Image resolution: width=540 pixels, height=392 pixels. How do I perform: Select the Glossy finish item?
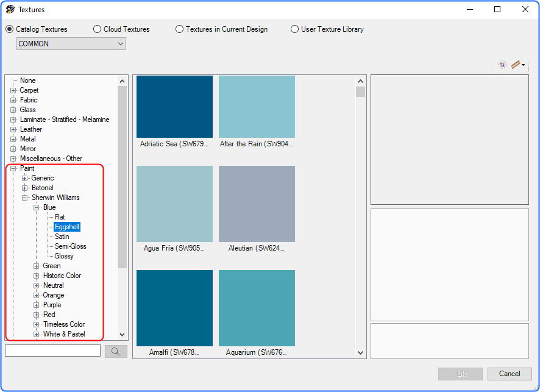[x=64, y=256]
